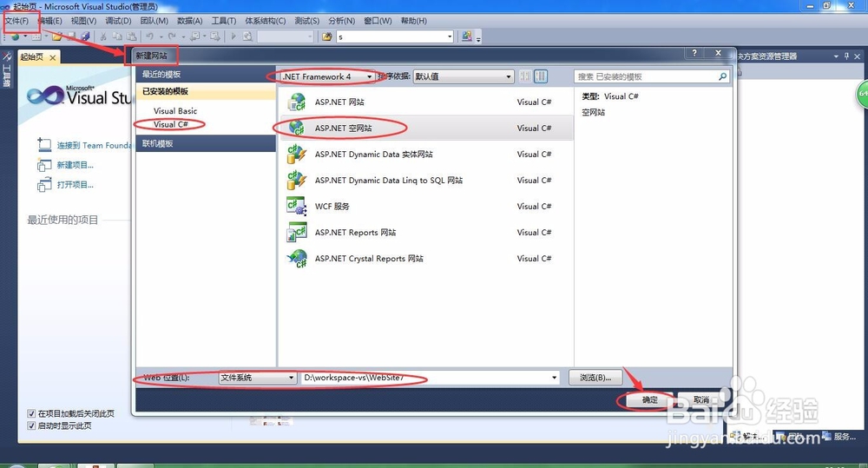The image size is (868, 468).
Task: Click the Save floppy disk toolbar icon
Action: pyautogui.click(x=71, y=36)
